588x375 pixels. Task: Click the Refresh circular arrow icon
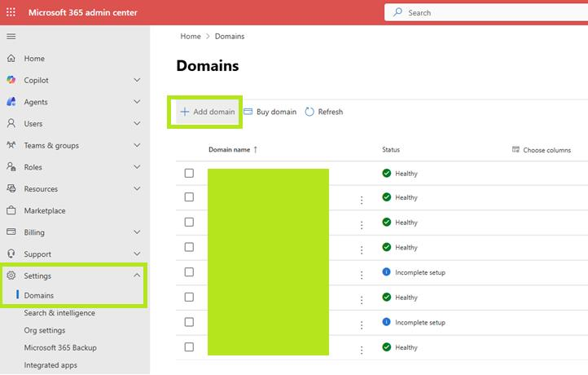309,112
